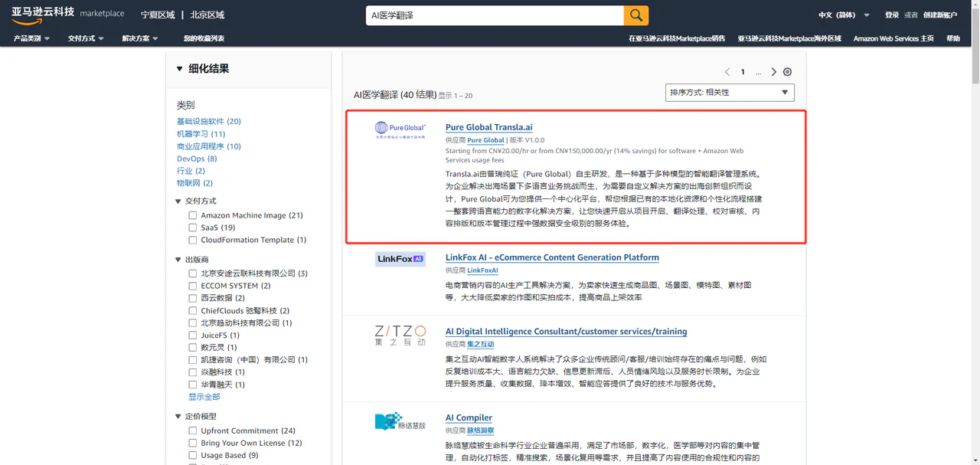The image size is (980, 465).
Task: Filter by 行业 (2) category
Action: pyautogui.click(x=191, y=171)
